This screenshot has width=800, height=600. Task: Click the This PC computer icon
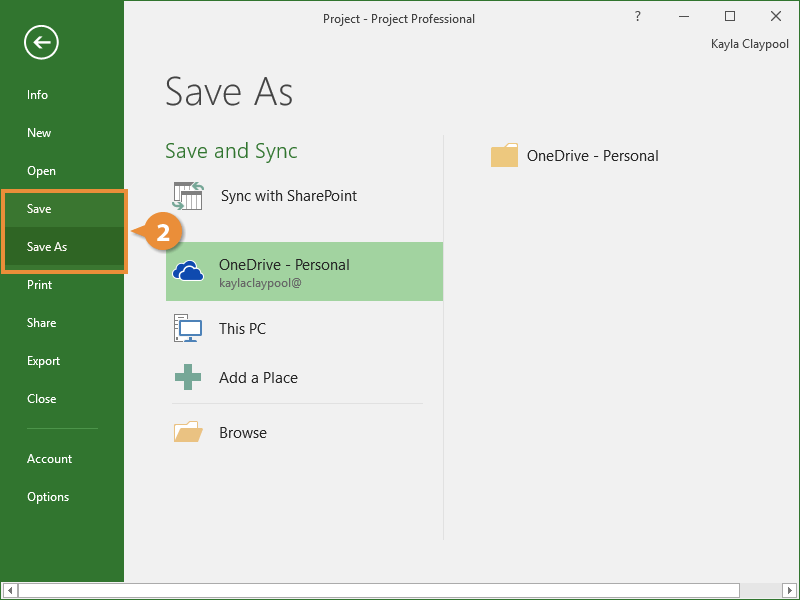(188, 328)
